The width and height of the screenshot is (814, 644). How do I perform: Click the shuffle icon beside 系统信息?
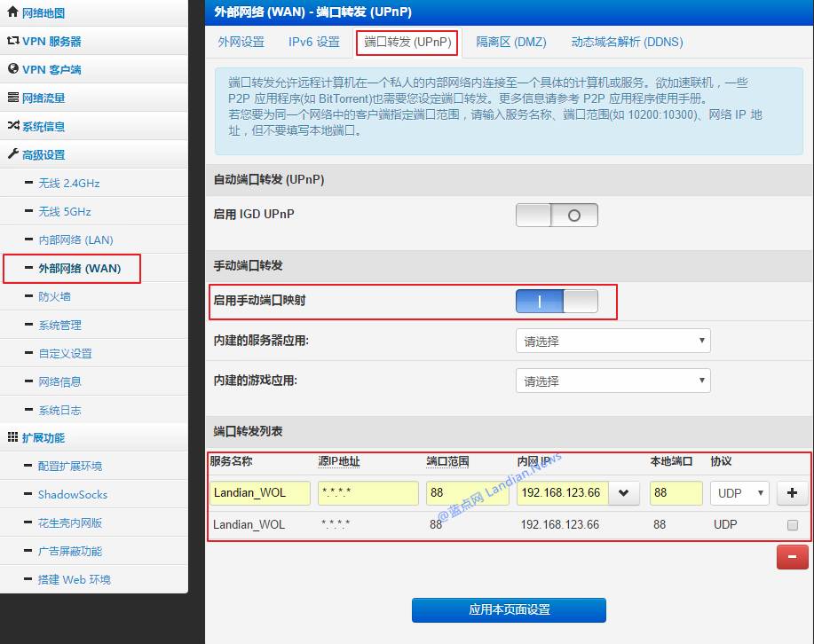(x=13, y=125)
